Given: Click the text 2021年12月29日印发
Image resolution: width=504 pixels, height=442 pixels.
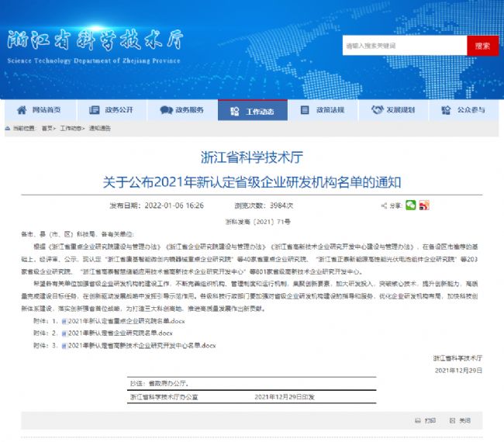Looking at the screenshot, I should pyautogui.click(x=285, y=397).
